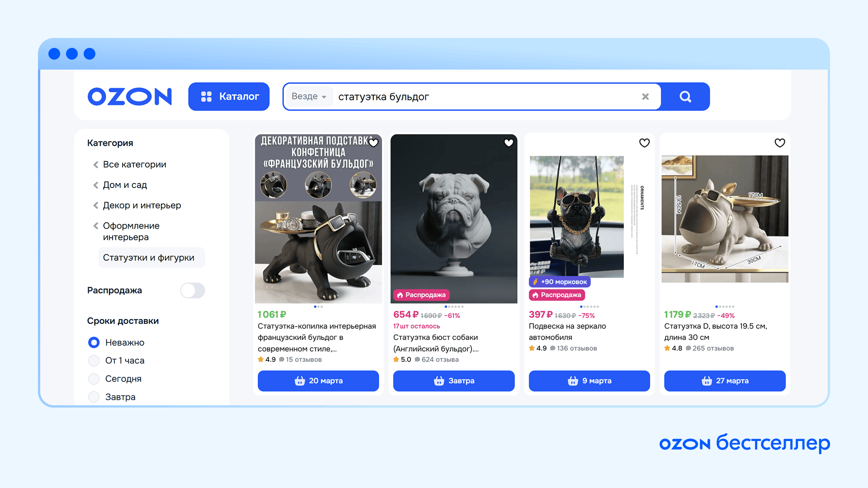
Task: Click the 17 шт осталось label
Action: 416,326
